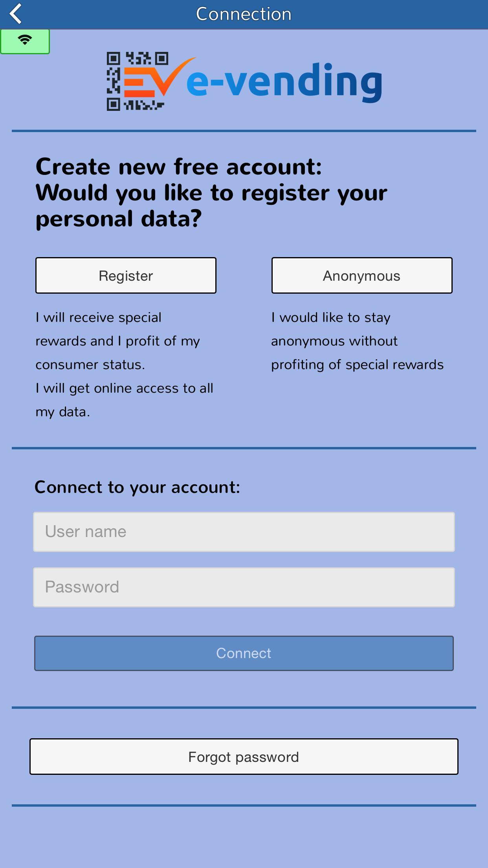Tap the special rewards description under Register

118,341
